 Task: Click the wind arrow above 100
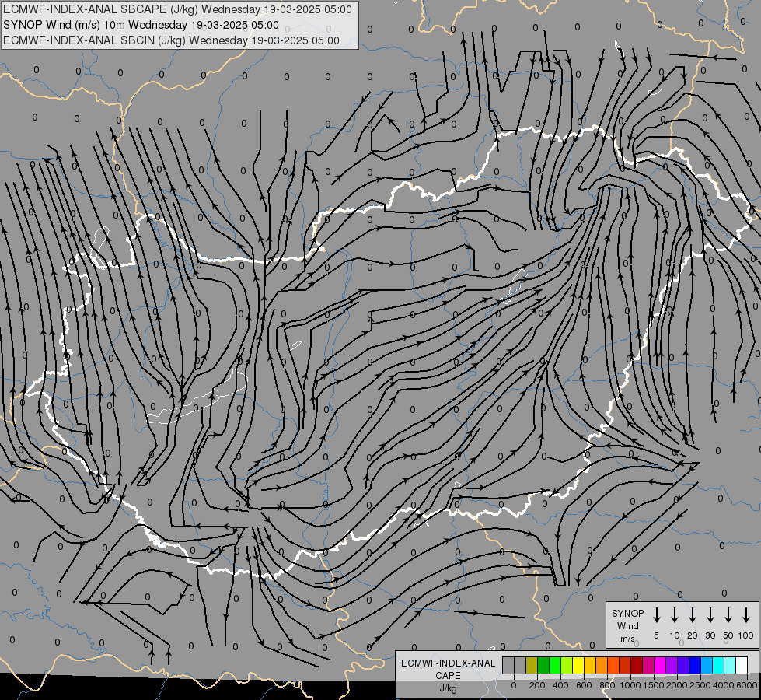pos(746,615)
